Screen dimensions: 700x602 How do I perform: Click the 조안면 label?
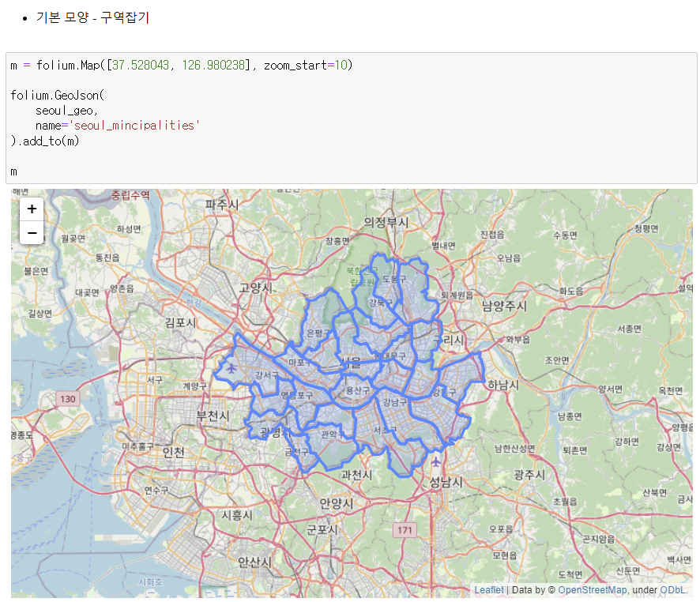(x=557, y=360)
